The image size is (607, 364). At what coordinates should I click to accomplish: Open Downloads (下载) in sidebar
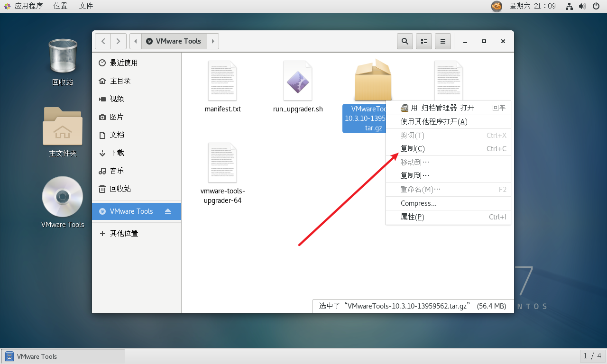137,153
